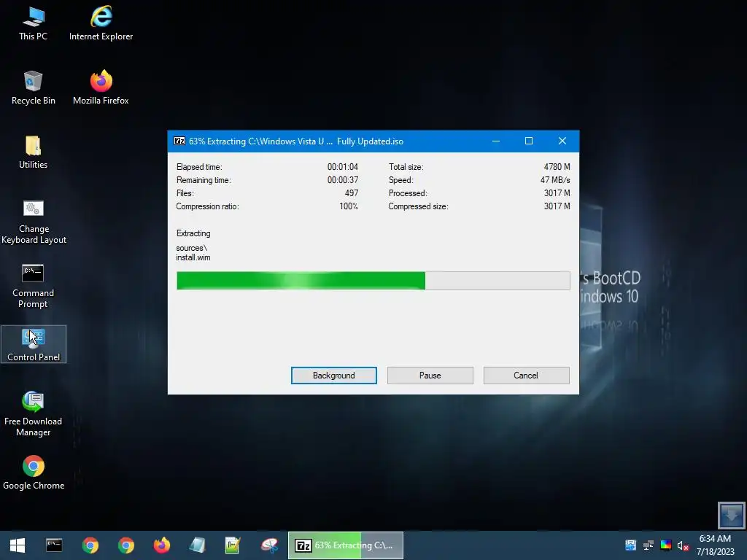Screen dimensions: 747x560
Task: Launch Firefox from the taskbar
Action: click(161, 545)
